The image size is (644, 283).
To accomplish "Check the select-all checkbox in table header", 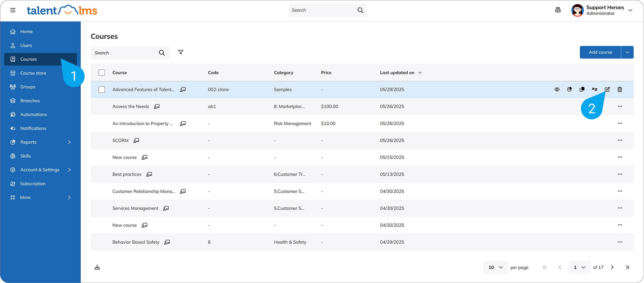I will [102, 73].
